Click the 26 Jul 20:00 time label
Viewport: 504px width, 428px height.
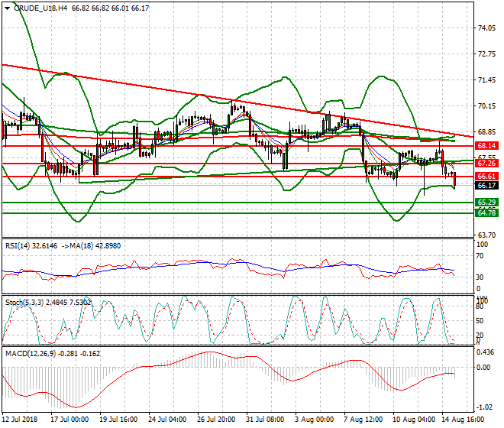[216, 420]
